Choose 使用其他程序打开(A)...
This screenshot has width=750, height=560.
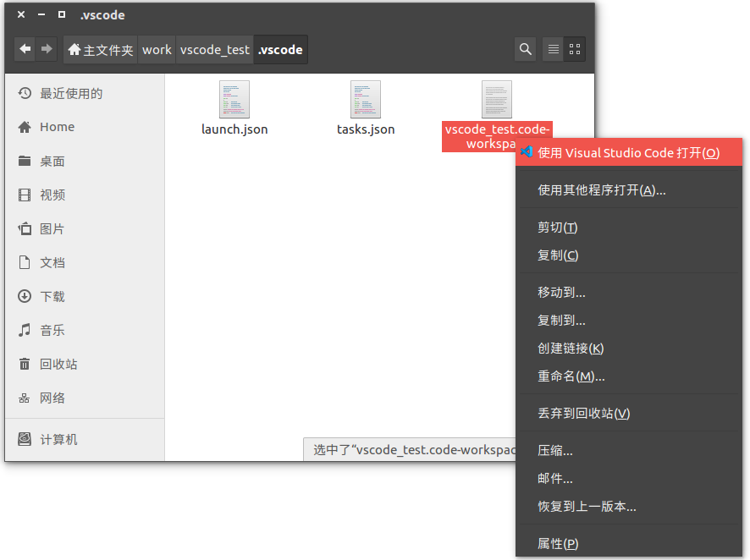coord(628,190)
